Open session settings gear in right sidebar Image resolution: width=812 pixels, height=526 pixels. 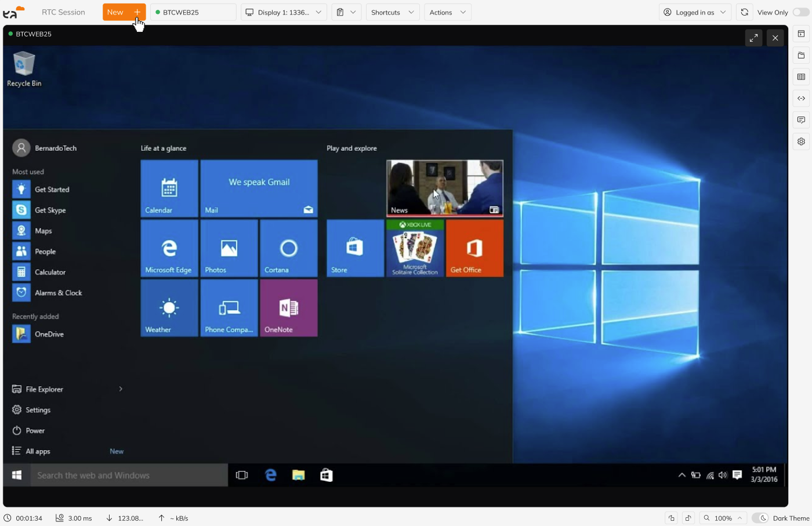[801, 142]
